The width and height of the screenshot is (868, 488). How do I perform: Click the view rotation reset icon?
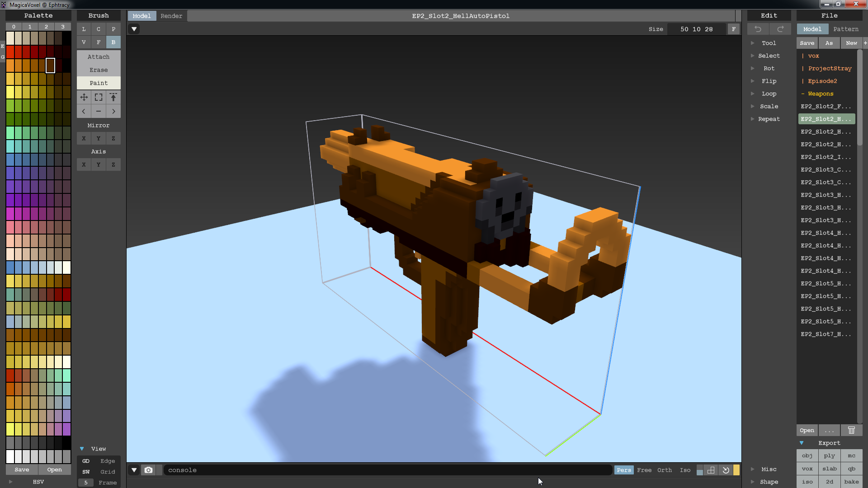[726, 470]
